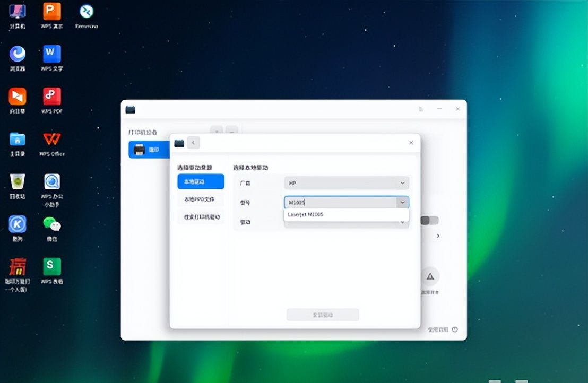Click the model field containing M1005
The image size is (588, 383).
click(x=341, y=203)
